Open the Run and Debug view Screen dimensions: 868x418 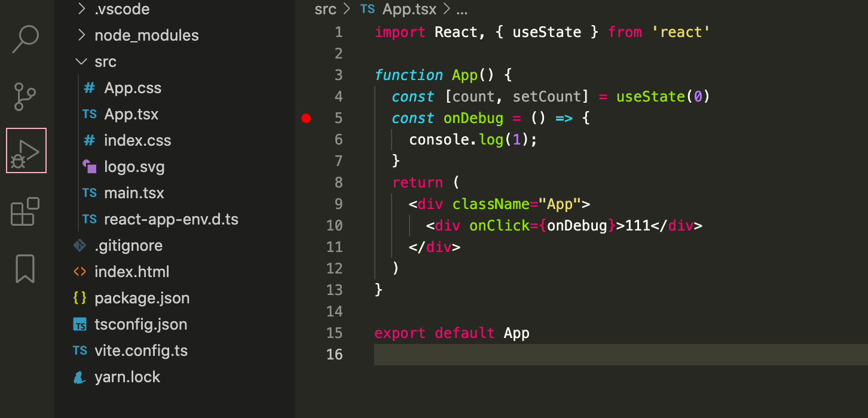click(x=26, y=151)
